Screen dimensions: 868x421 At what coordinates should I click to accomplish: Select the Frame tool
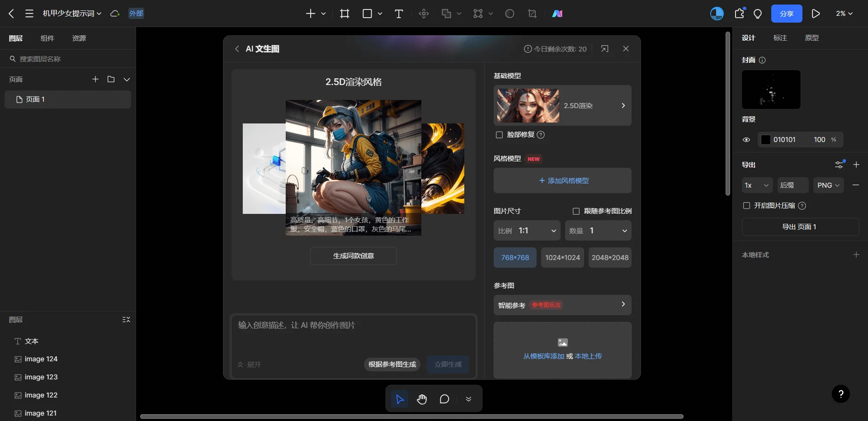(344, 14)
